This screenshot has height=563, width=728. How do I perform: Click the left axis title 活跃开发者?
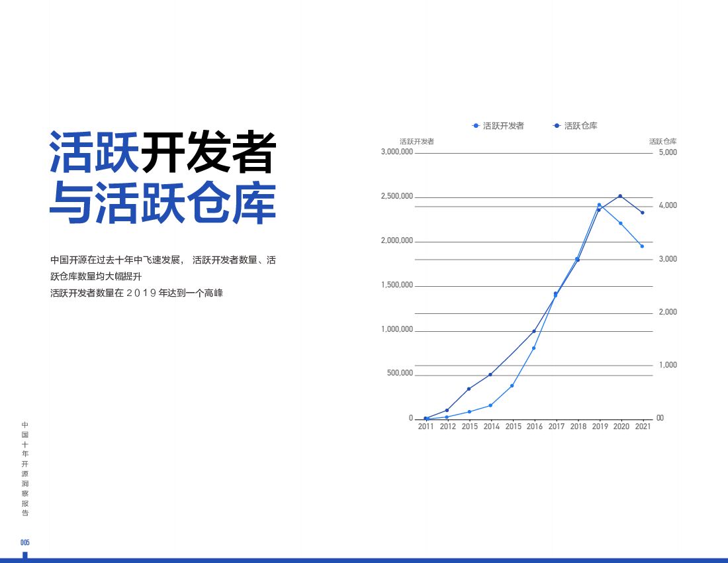[x=416, y=141]
